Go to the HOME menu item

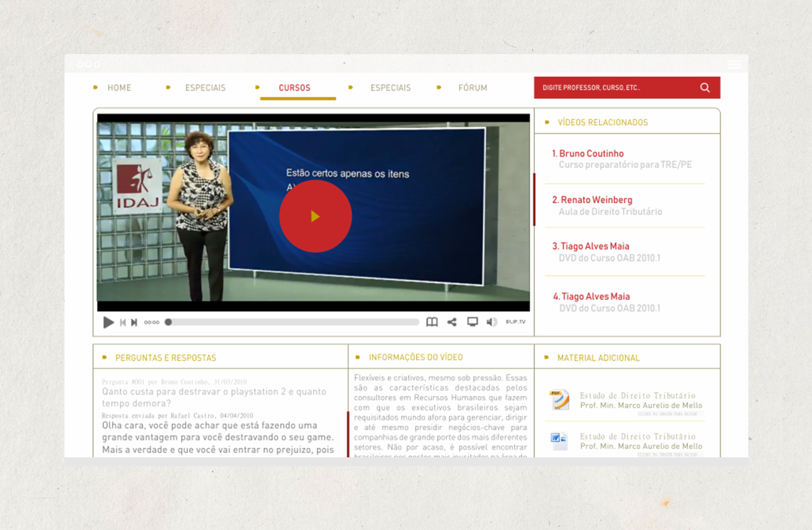[x=119, y=88]
